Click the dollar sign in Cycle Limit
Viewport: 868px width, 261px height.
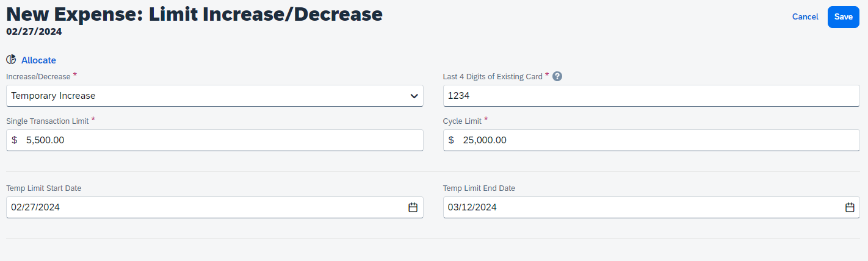(x=451, y=140)
